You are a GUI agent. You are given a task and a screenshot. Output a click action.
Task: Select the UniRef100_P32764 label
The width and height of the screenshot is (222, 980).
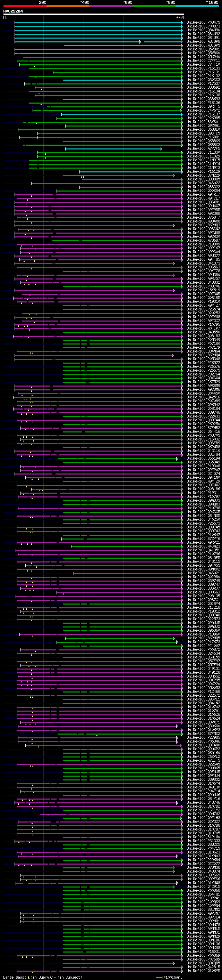[x=203, y=374]
